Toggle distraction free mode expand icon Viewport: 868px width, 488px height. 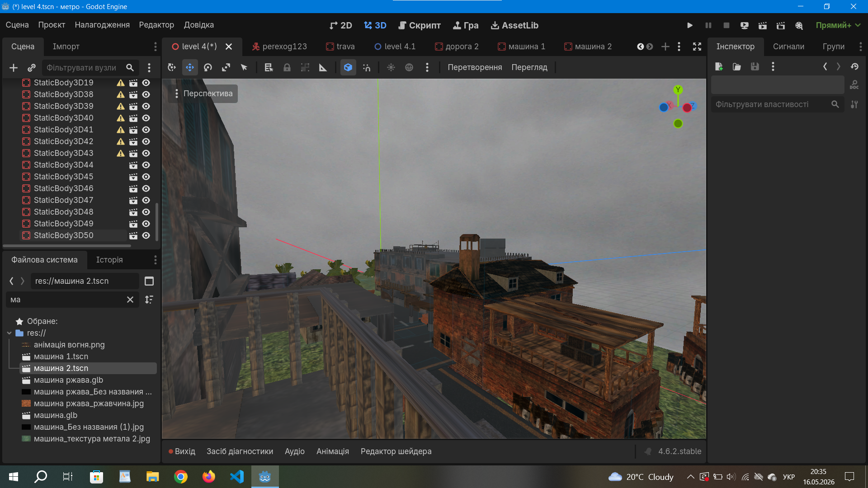click(697, 47)
